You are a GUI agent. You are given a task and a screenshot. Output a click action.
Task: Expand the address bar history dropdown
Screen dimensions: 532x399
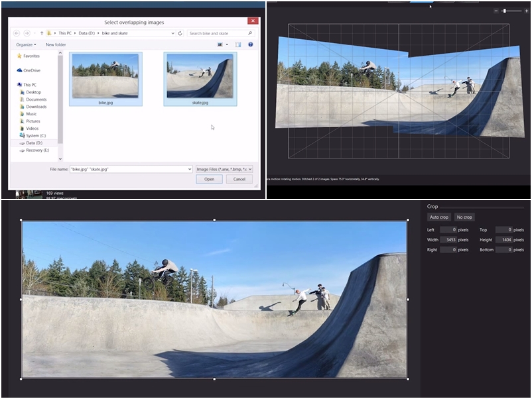pyautogui.click(x=172, y=33)
